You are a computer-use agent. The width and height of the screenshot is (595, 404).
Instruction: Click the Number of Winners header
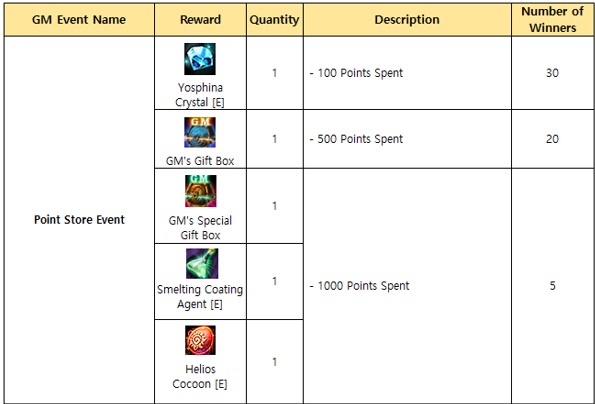pyautogui.click(x=552, y=20)
